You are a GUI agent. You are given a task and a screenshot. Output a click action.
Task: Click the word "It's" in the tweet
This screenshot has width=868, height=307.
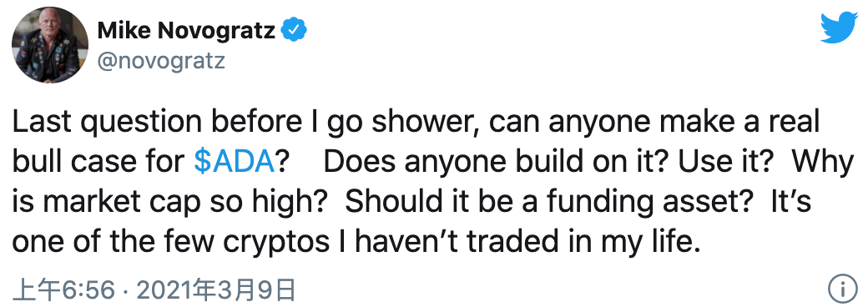point(791,202)
